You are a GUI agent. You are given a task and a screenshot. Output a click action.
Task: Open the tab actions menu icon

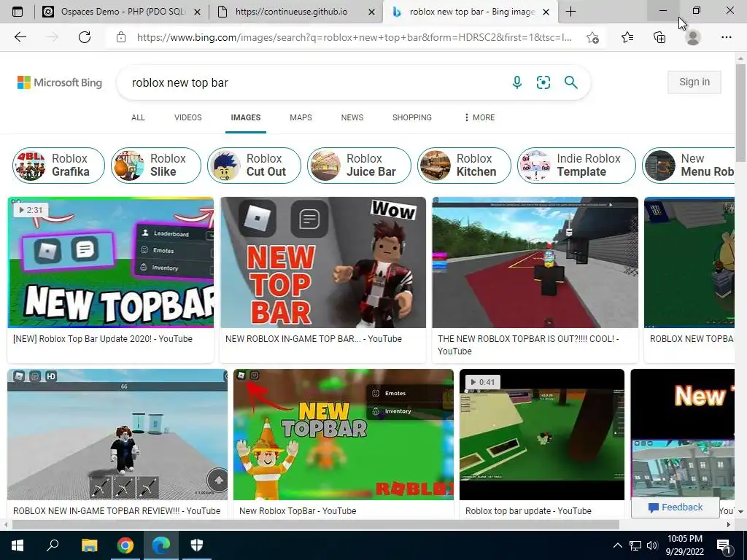18,12
